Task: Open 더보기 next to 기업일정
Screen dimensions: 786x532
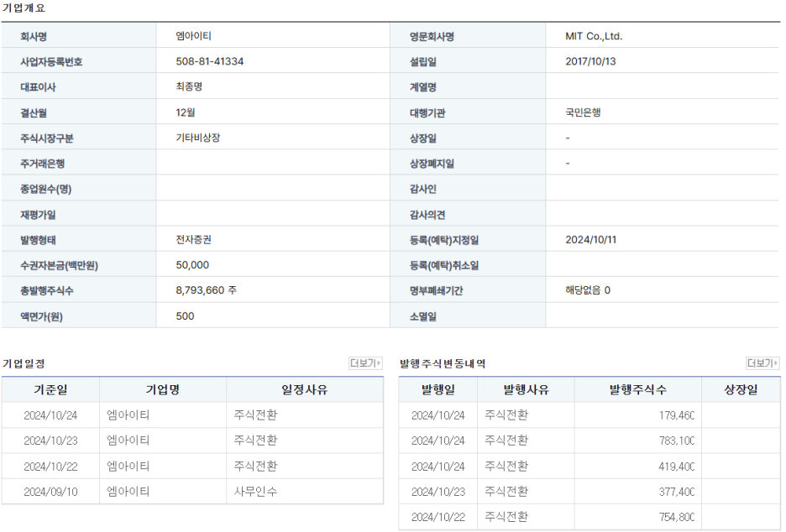Action: [365, 363]
